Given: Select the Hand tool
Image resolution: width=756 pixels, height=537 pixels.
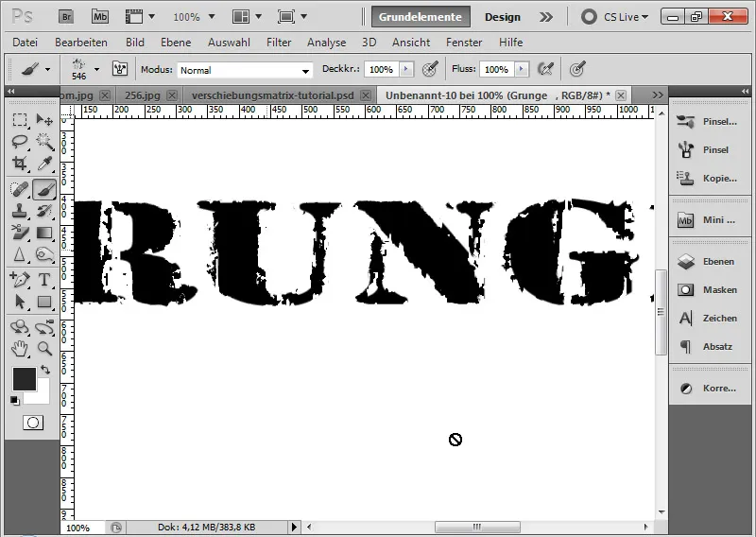Looking at the screenshot, I should click(x=20, y=348).
